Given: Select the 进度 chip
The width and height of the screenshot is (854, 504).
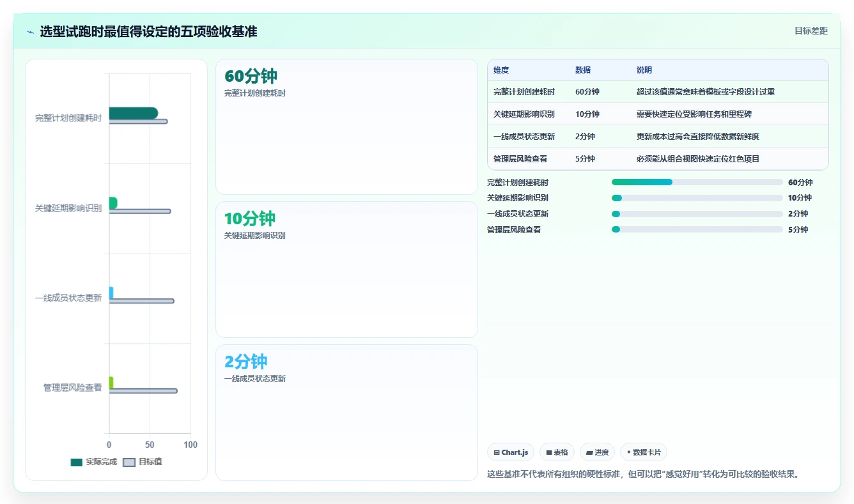Looking at the screenshot, I should click(x=597, y=452).
